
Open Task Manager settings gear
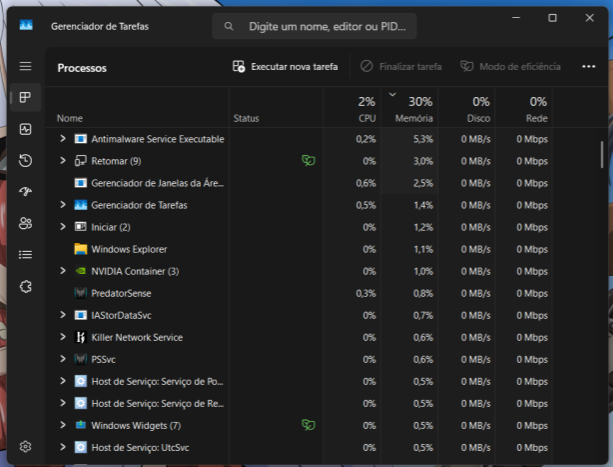click(25, 446)
